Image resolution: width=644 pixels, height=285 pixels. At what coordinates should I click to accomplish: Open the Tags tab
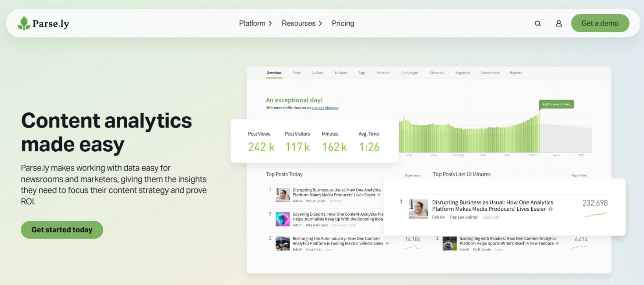coord(362,73)
